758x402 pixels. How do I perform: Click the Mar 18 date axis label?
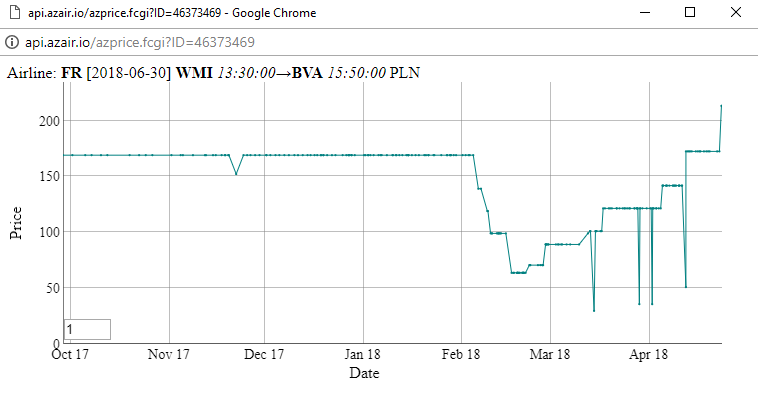tap(550, 354)
